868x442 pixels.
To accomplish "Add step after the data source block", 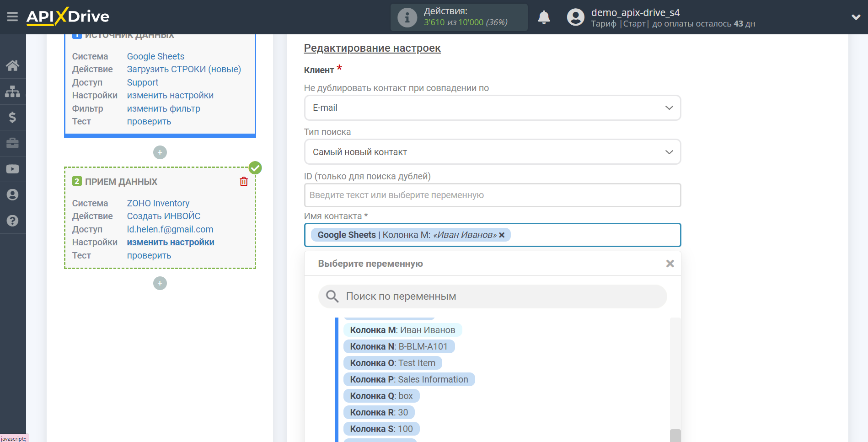I will coord(160,152).
